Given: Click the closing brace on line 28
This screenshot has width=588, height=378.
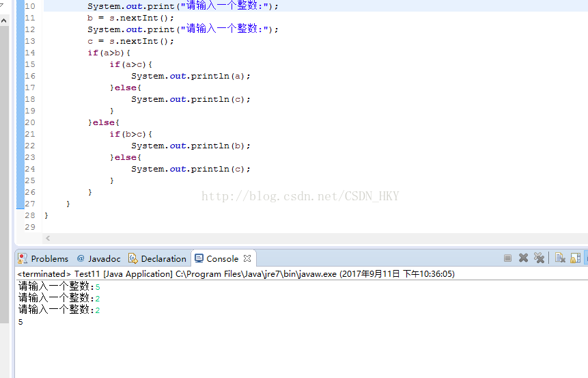Looking at the screenshot, I should (x=46, y=216).
